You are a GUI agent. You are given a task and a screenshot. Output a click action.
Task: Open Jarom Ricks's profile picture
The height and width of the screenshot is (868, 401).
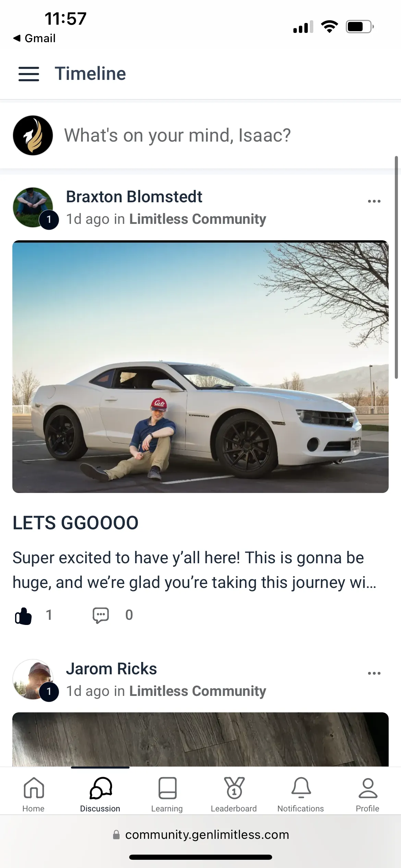(33, 679)
